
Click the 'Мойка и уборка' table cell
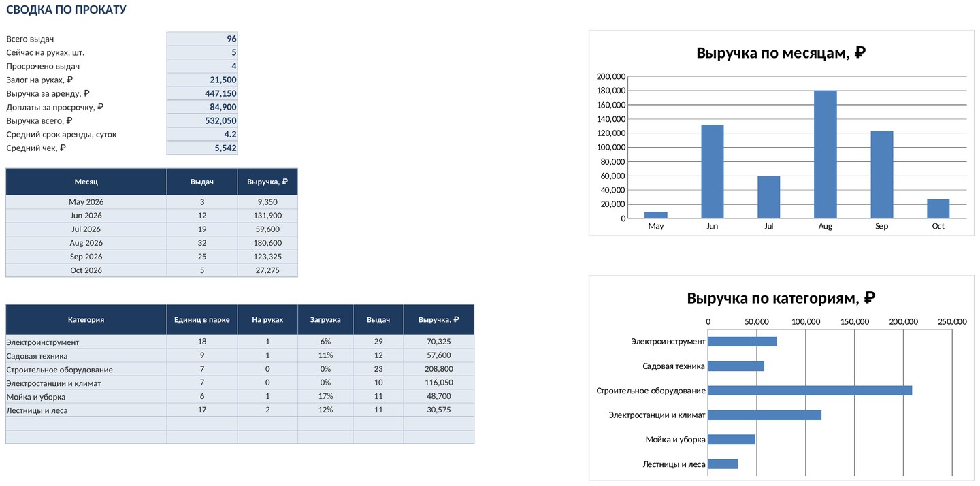[x=86, y=397]
